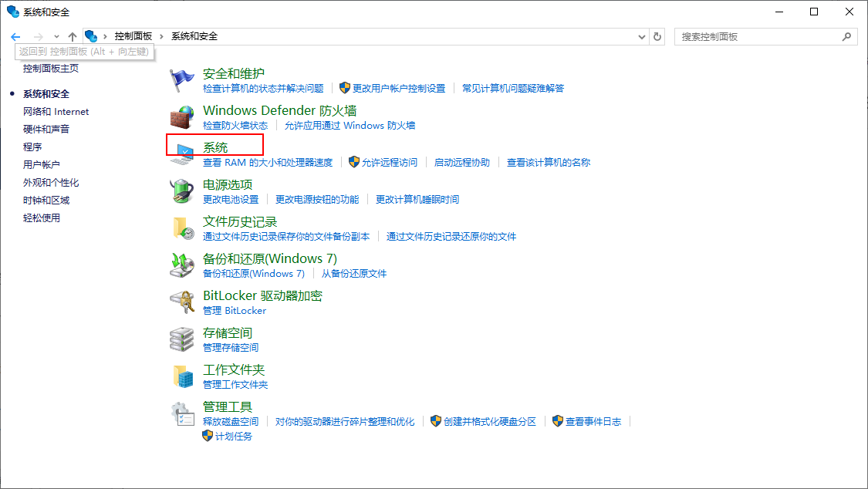Viewport: 868px width, 489px height.
Task: Open 用户帐户 category in sidebar
Action: (x=42, y=164)
